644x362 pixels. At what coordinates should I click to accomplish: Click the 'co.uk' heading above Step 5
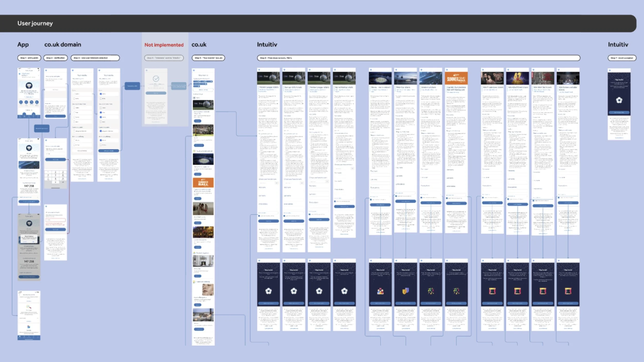point(199,45)
